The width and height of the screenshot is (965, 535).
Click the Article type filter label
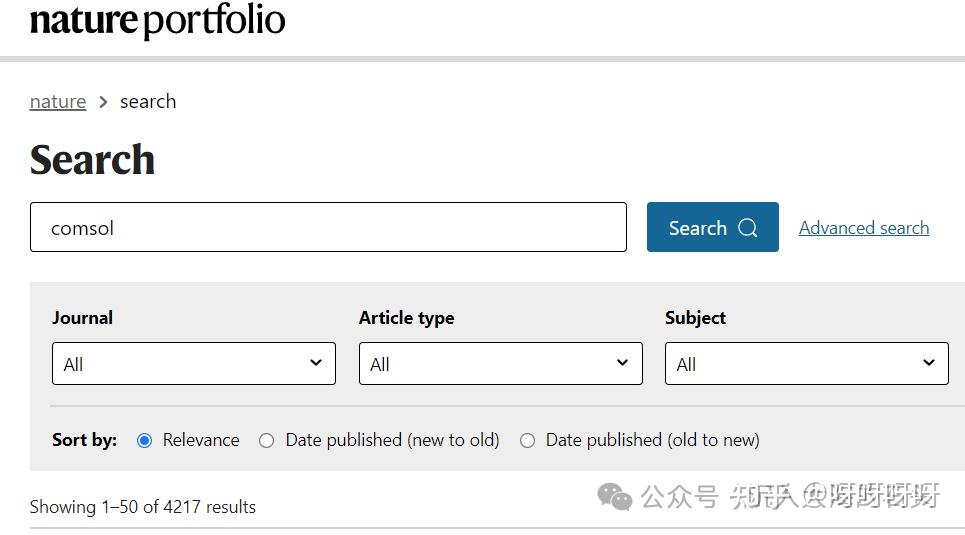pyautogui.click(x=406, y=318)
